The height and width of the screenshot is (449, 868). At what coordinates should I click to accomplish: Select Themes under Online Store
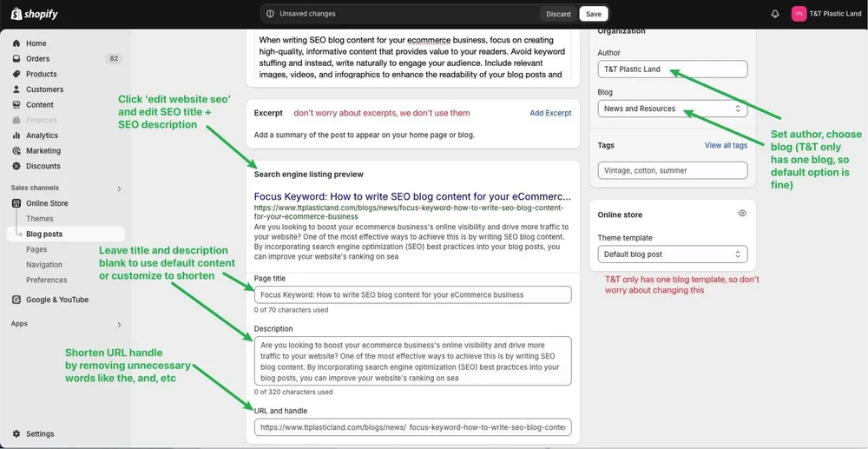(40, 219)
